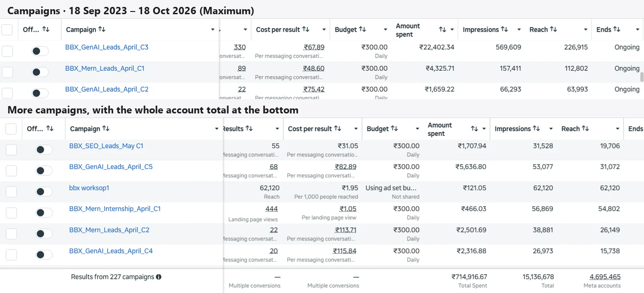Enable the BBX_Mern_Leads_April_C2 campaign switch
Image resolution: width=644 pixels, height=293 pixels.
coord(44,234)
